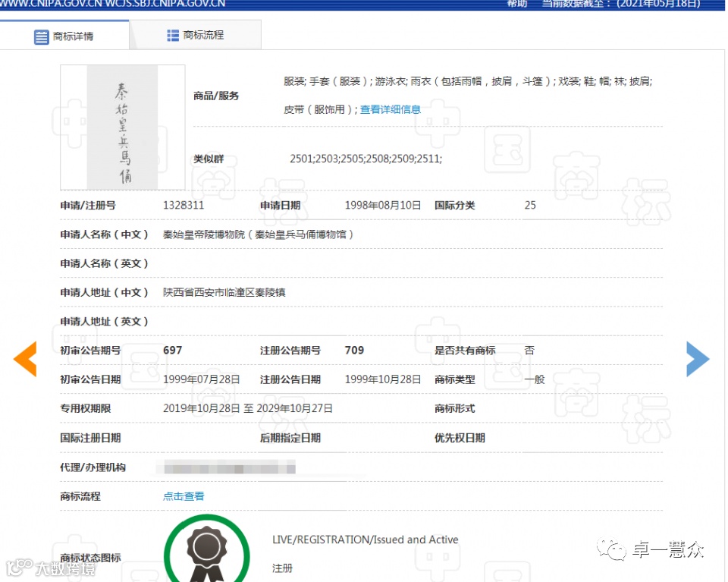The height and width of the screenshot is (582, 728).
Task: Select date 1999年07月28日
Action: pyautogui.click(x=202, y=379)
